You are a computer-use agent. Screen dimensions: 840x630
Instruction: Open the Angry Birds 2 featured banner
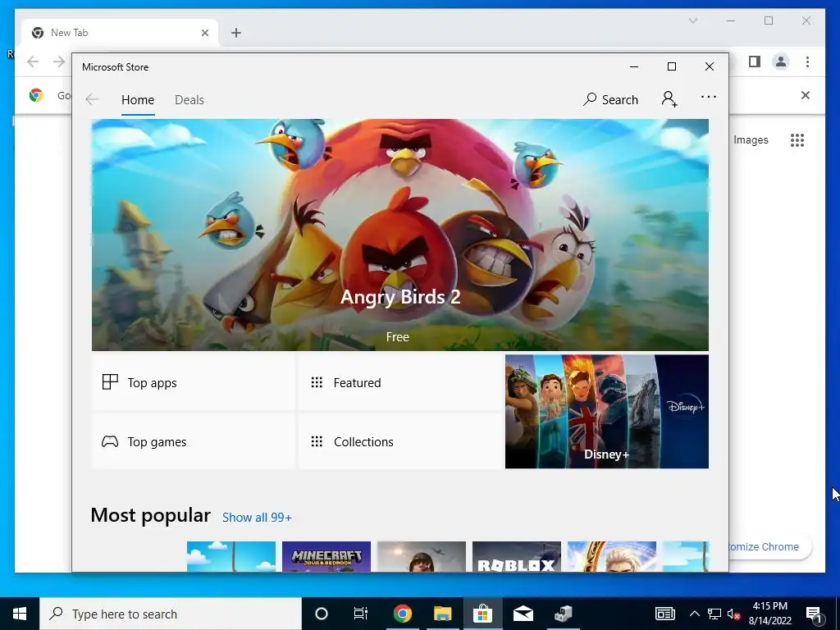(x=399, y=235)
